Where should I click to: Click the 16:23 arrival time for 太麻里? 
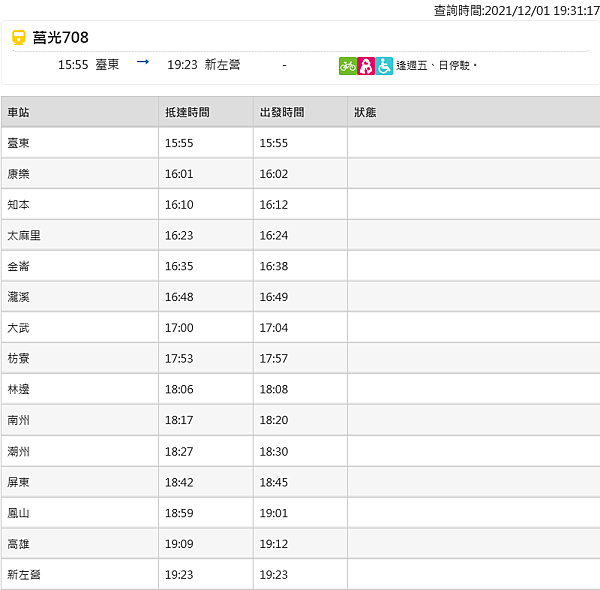tap(179, 236)
